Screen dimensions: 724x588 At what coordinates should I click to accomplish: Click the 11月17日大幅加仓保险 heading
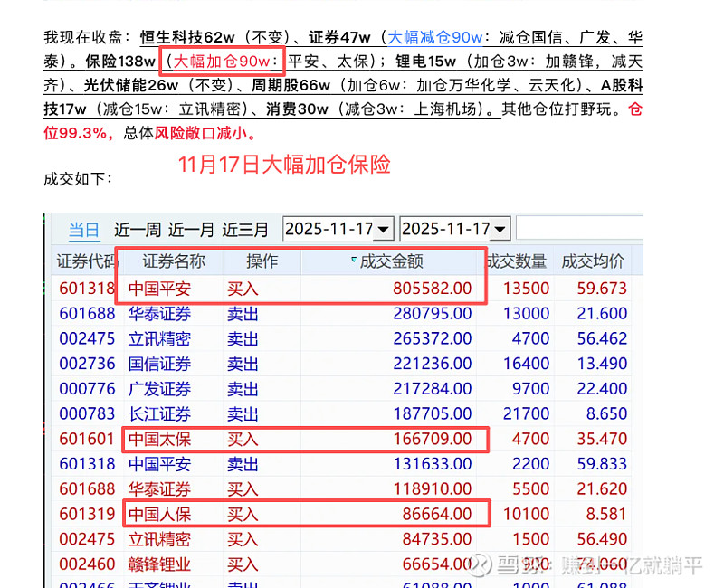click(x=284, y=165)
